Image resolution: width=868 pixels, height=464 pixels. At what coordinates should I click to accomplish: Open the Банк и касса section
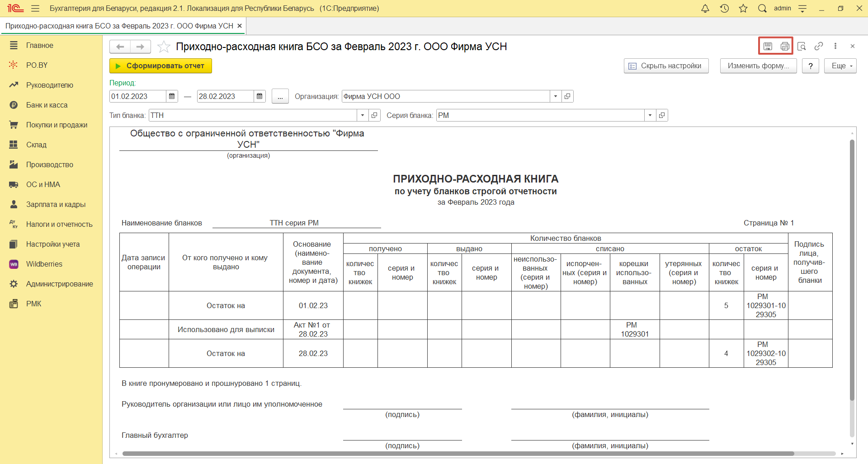coord(47,105)
